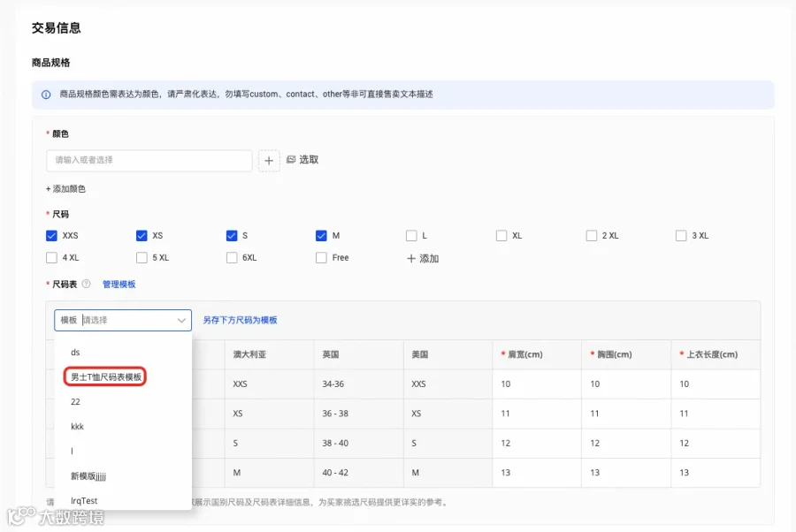
Task: Open the 管理模板 link
Action: [x=119, y=284]
